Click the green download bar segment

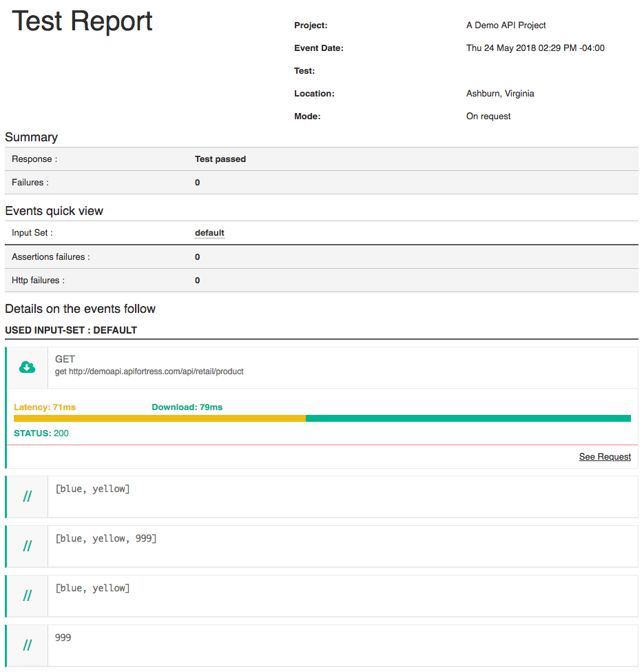468,418
